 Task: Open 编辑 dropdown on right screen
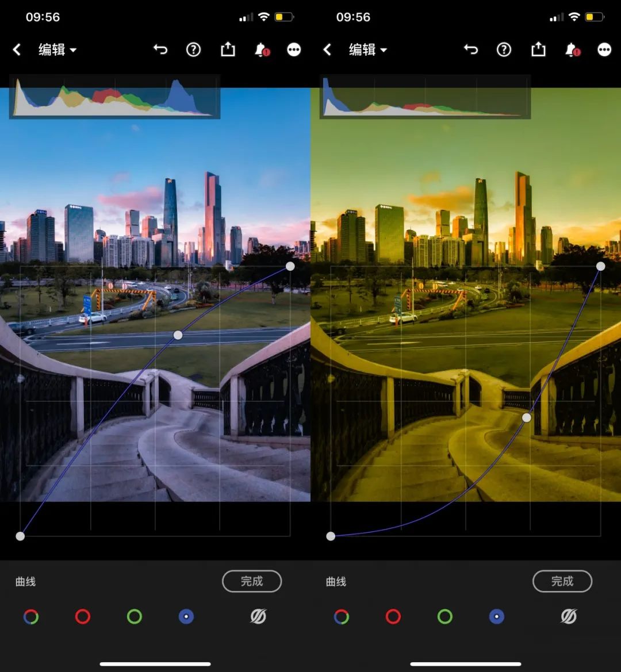click(x=368, y=49)
